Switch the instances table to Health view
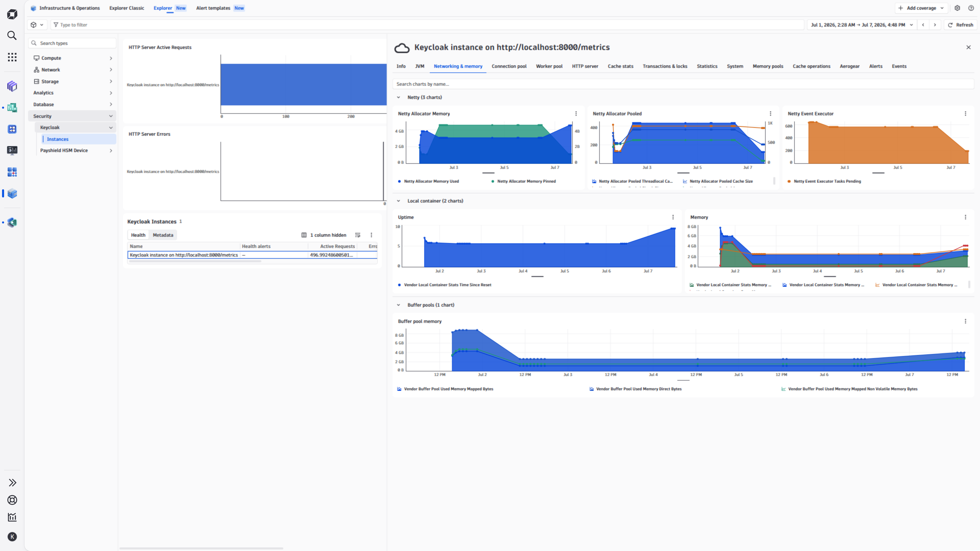This screenshot has height=551, width=980. tap(138, 235)
